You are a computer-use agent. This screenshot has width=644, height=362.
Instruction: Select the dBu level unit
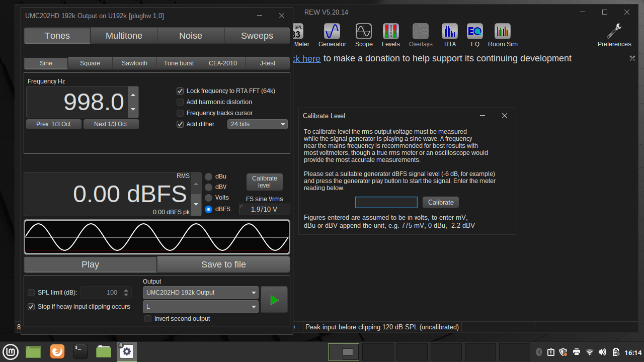(209, 176)
